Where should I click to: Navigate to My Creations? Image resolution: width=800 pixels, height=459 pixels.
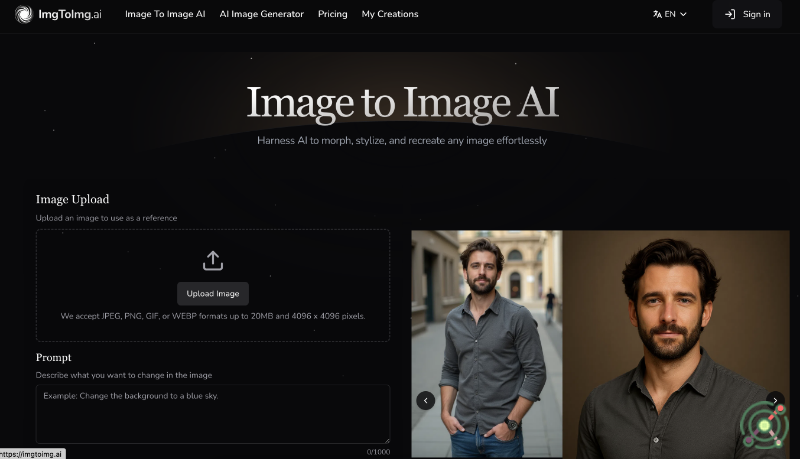click(x=390, y=14)
